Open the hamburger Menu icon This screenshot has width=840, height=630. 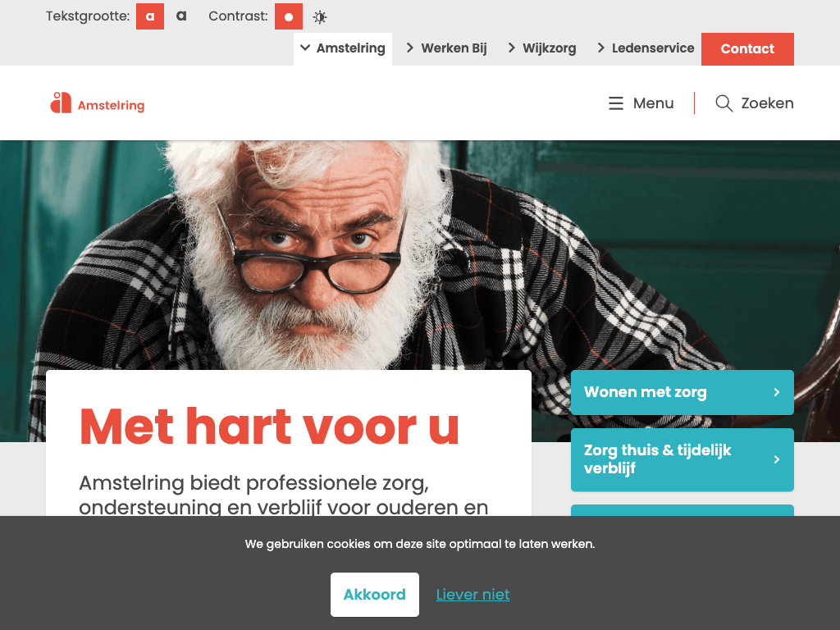point(616,103)
